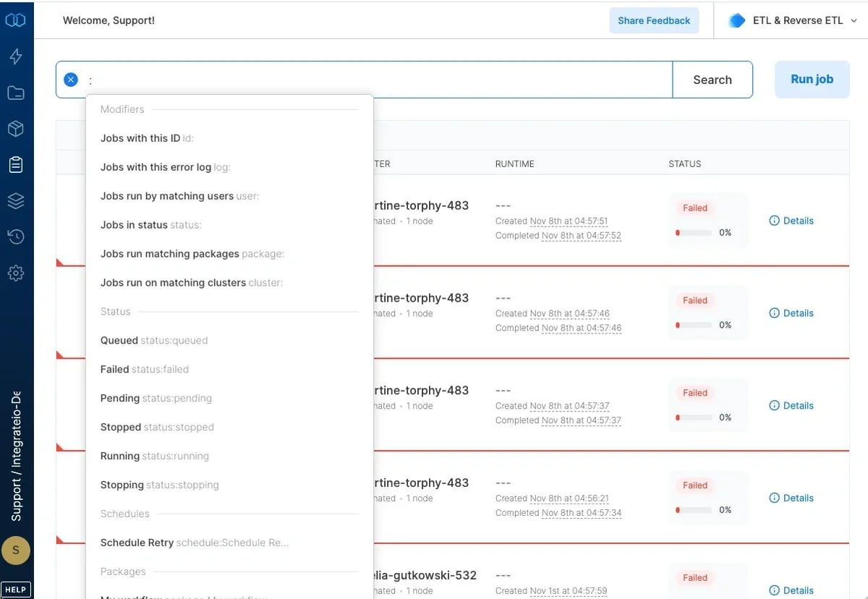Click Failed badge of job created 04:57:46
This screenshot has width=868, height=599.
click(x=695, y=300)
